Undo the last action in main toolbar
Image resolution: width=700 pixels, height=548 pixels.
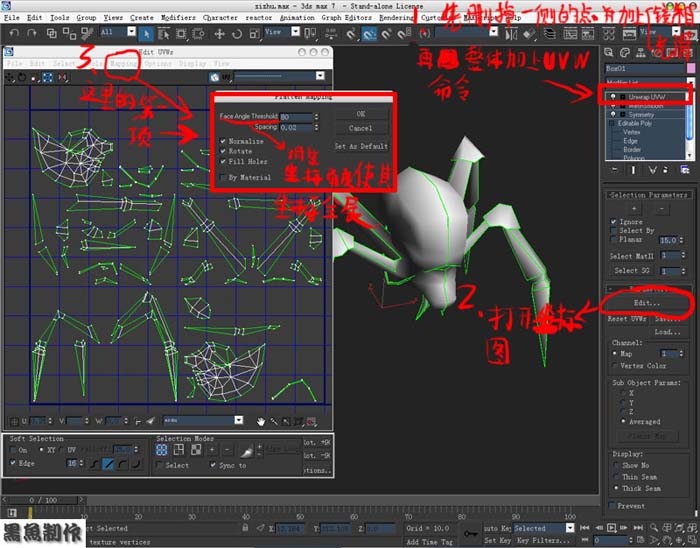(x=14, y=33)
